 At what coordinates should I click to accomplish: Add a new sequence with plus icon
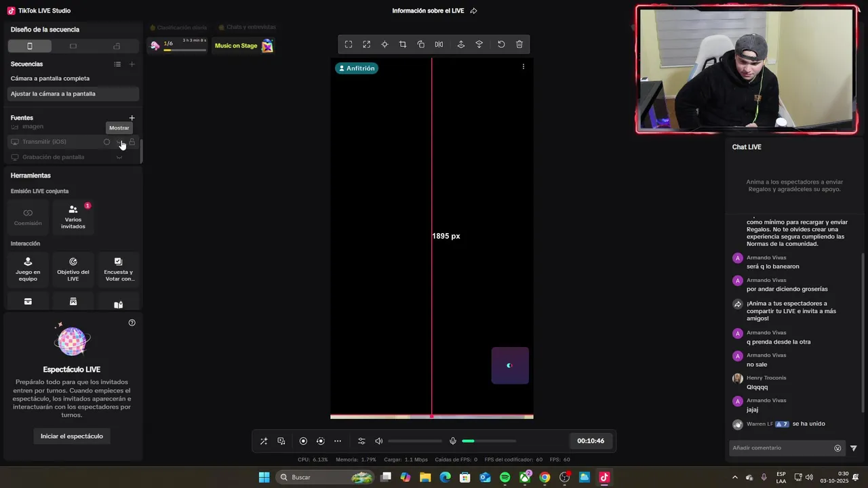(132, 64)
